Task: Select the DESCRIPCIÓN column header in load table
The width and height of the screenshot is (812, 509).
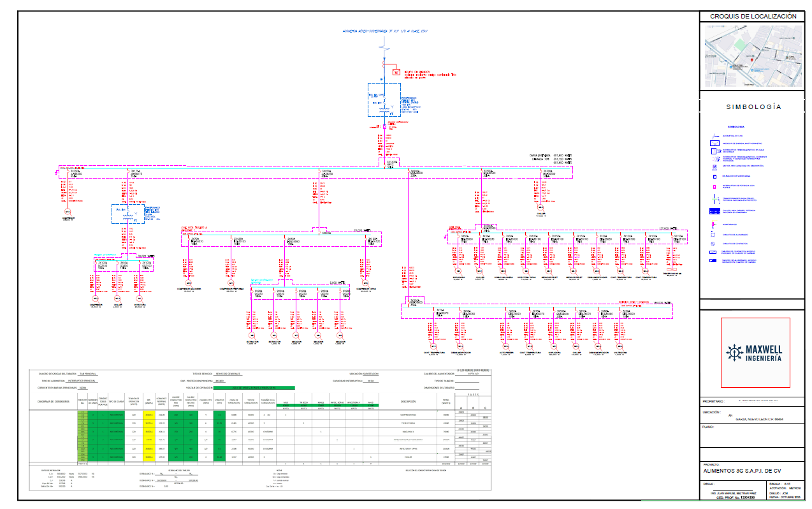Action: point(408,402)
